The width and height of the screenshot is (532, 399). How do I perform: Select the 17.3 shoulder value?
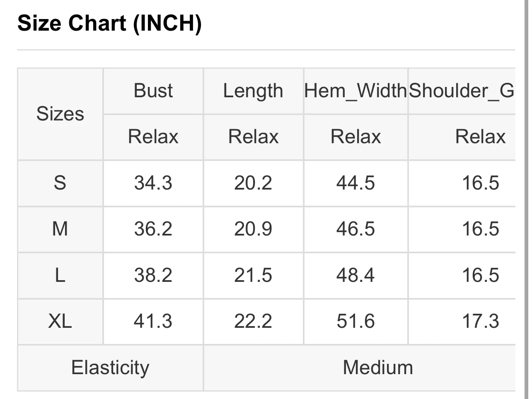481,321
